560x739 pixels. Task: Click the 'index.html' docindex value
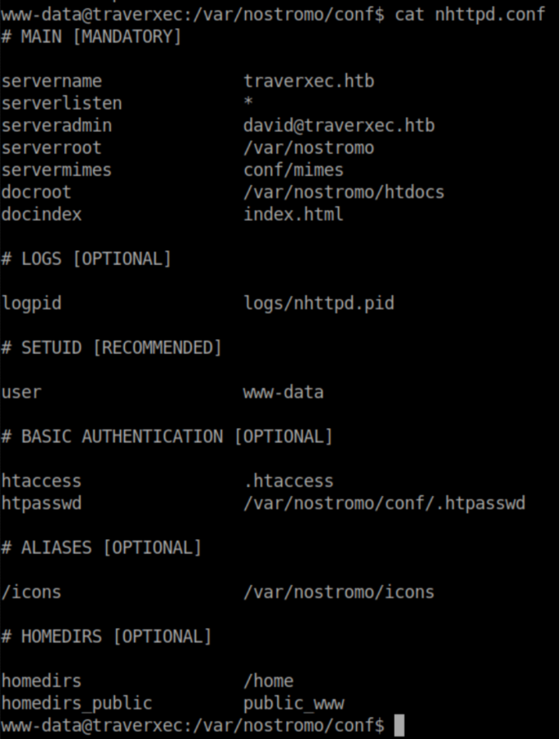click(294, 215)
